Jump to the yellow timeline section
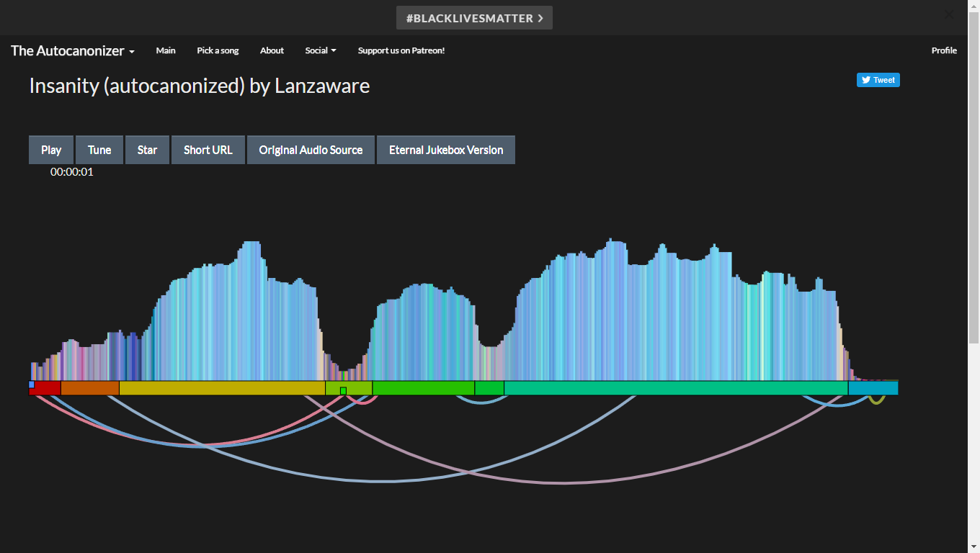The image size is (980, 553). pos(222,388)
